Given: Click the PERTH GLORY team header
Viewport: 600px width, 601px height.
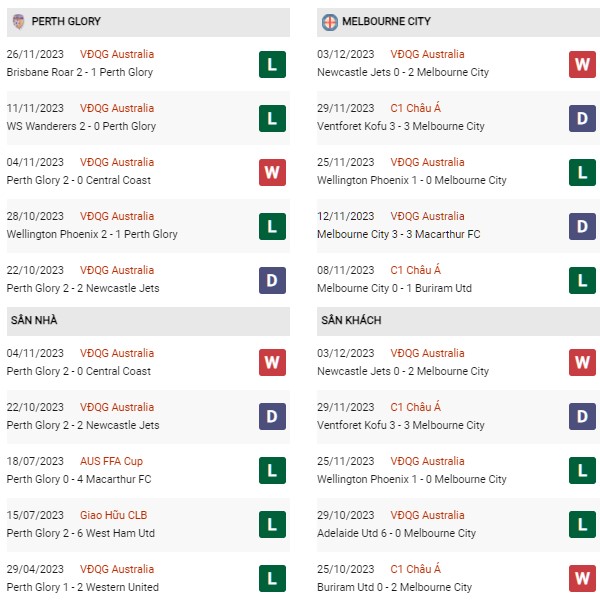Looking at the screenshot, I should [x=148, y=22].
